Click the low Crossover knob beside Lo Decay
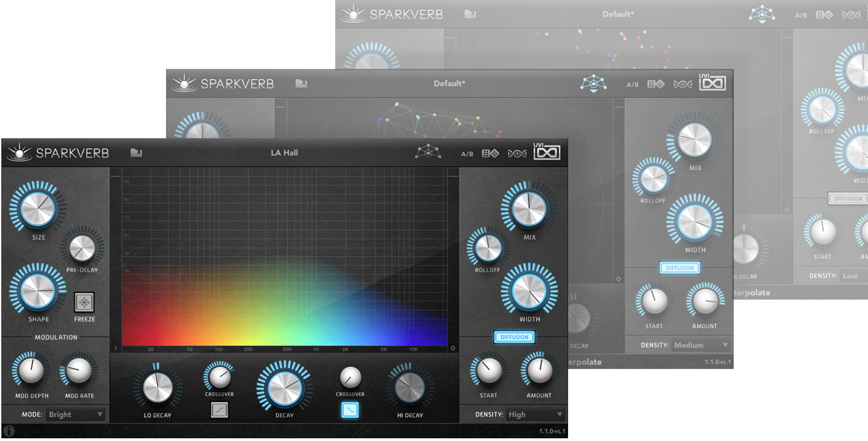 click(219, 376)
